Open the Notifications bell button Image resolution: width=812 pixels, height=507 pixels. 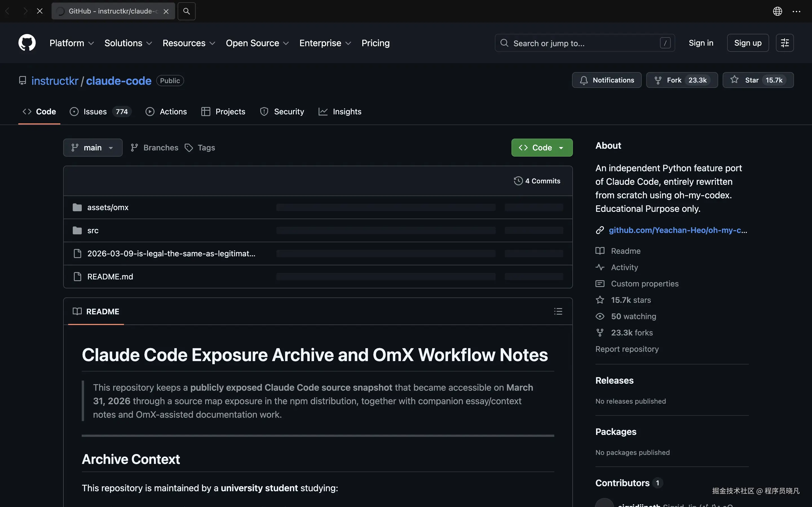point(606,80)
